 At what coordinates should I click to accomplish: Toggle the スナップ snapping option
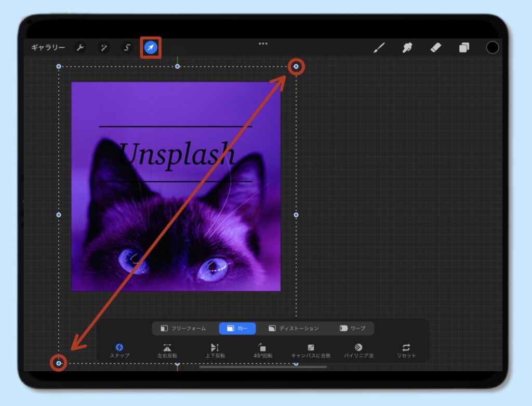click(119, 350)
